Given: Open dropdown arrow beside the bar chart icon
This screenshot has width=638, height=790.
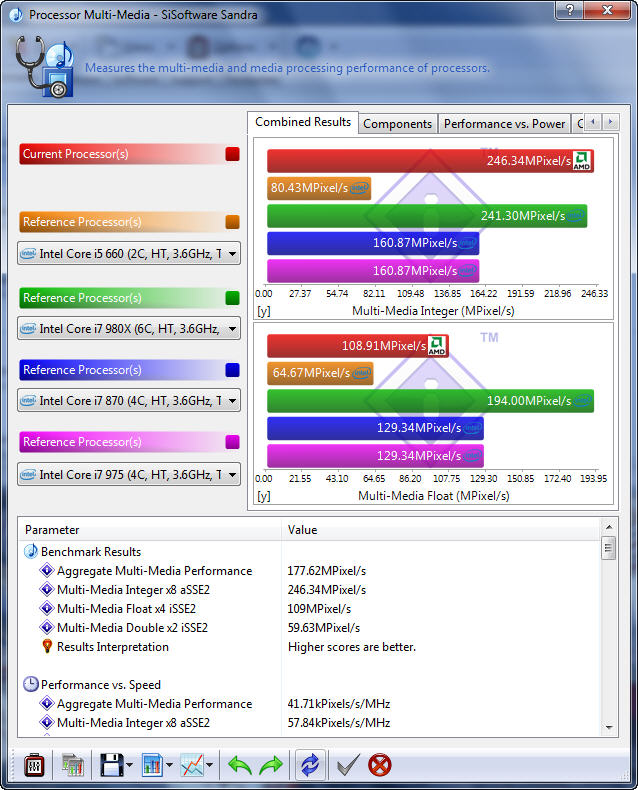Looking at the screenshot, I should coord(169,765).
